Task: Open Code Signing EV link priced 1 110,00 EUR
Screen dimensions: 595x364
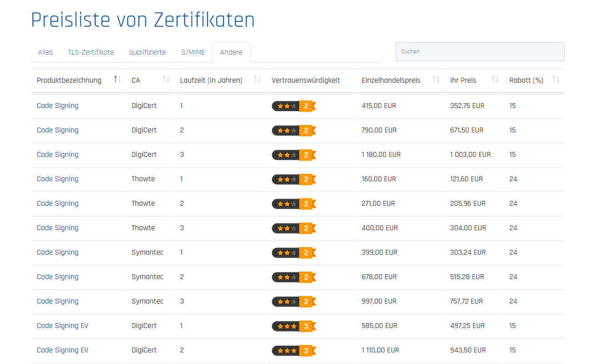Action: (x=62, y=350)
